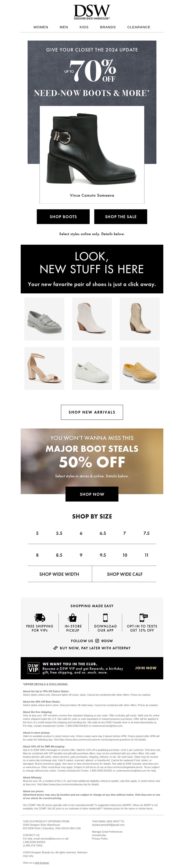Click the JOIN NOW link
The width and height of the screenshot is (184, 868).
coord(146,667)
